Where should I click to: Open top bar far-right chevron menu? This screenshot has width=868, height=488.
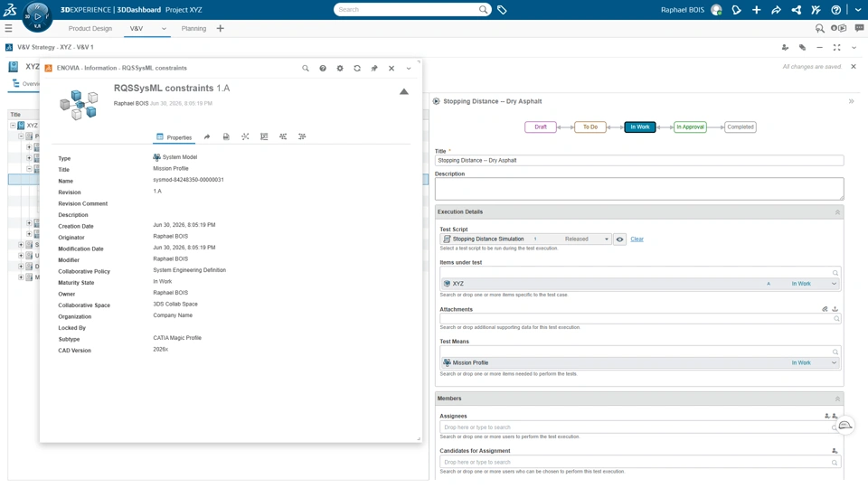pyautogui.click(x=858, y=9)
